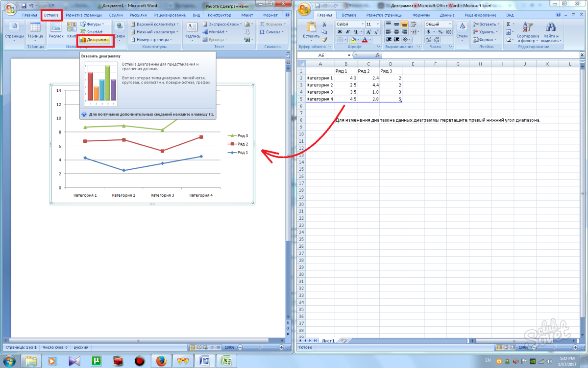Open Firefox from the taskbar
588x368 pixels.
click(x=160, y=361)
